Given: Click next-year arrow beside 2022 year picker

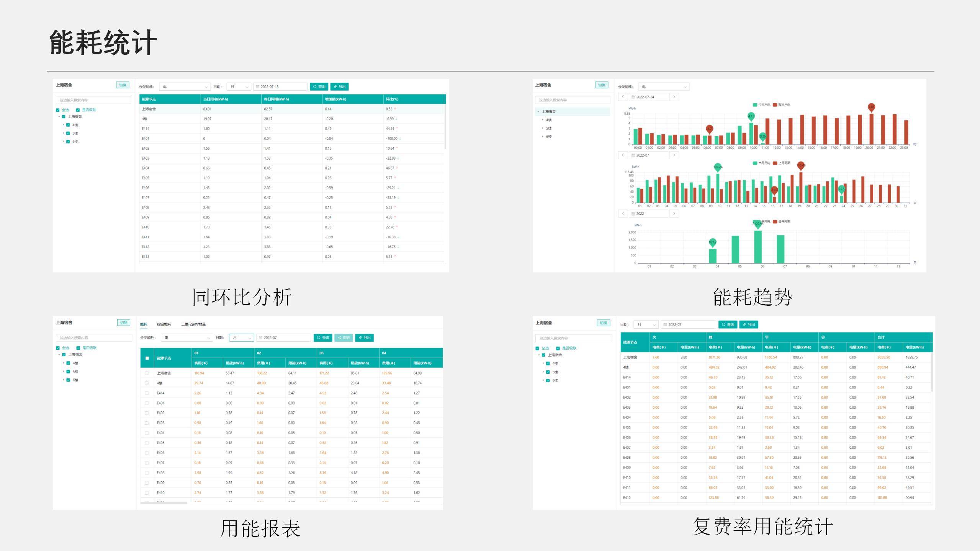Looking at the screenshot, I should (674, 214).
